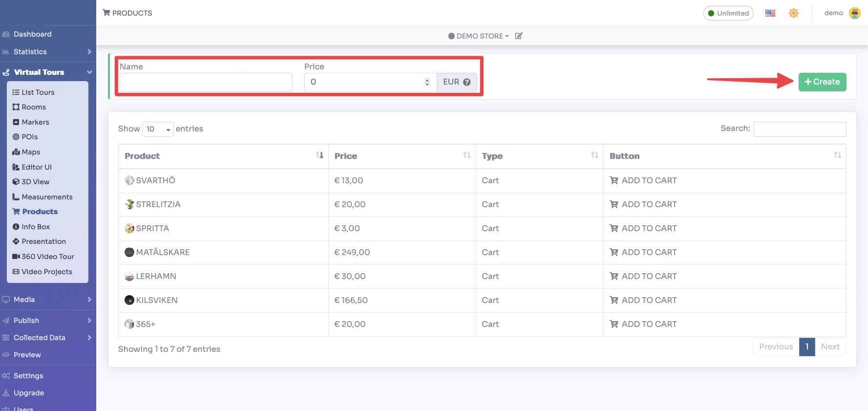Viewport: 868px width, 411px height.
Task: Click the Dashboard sidebar icon
Action: click(x=6, y=34)
